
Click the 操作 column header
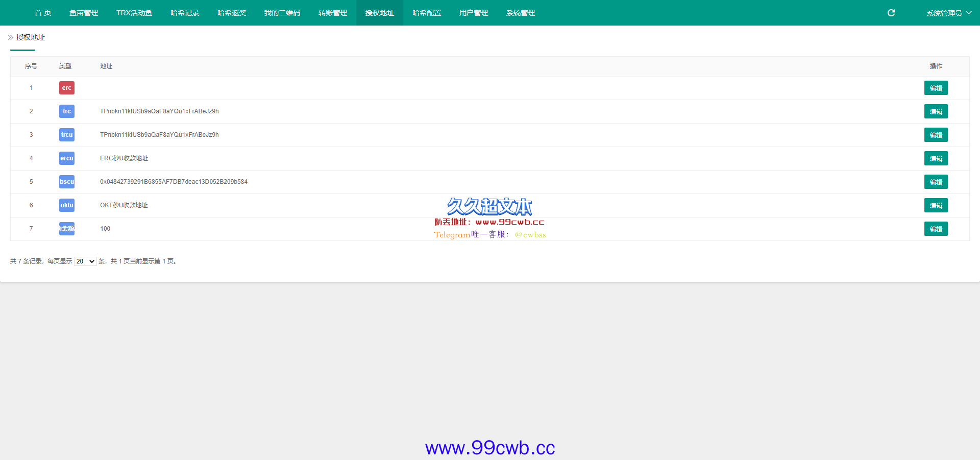(936, 66)
